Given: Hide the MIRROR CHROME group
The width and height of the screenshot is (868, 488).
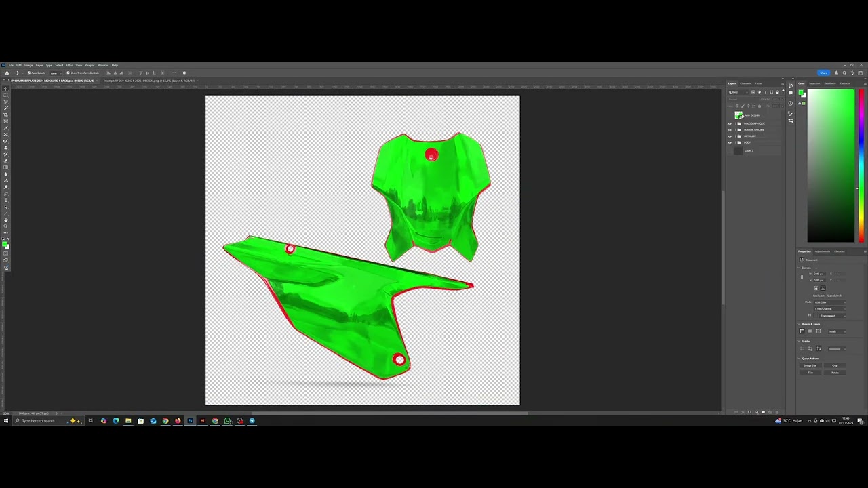Looking at the screenshot, I should pyautogui.click(x=730, y=130).
